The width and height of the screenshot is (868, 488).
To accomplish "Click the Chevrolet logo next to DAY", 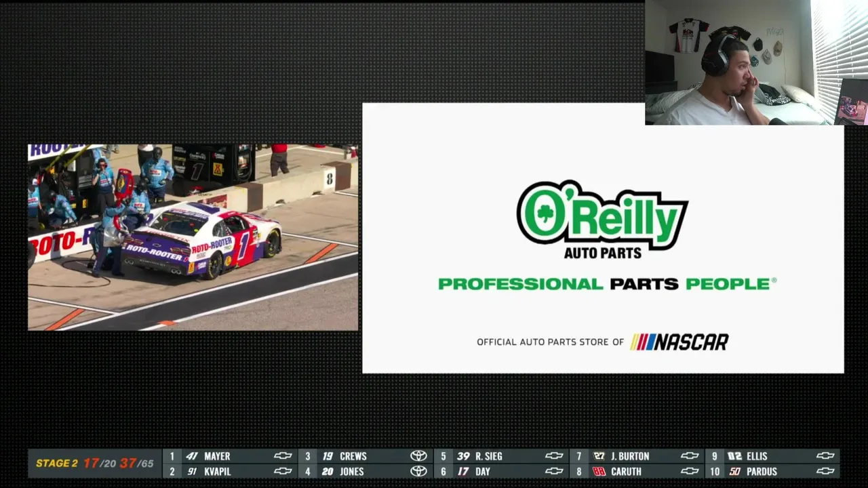I will [x=554, y=471].
